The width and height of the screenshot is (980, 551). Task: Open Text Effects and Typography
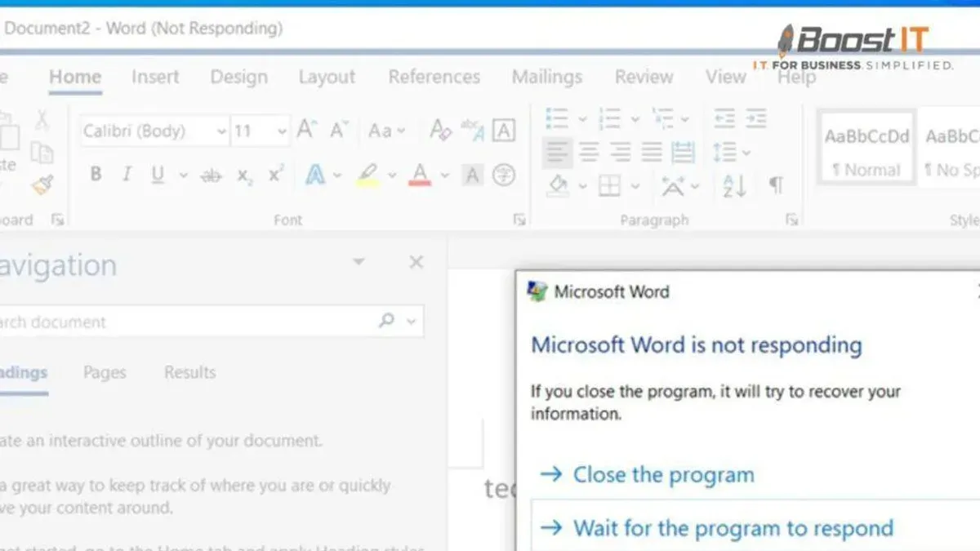click(316, 174)
